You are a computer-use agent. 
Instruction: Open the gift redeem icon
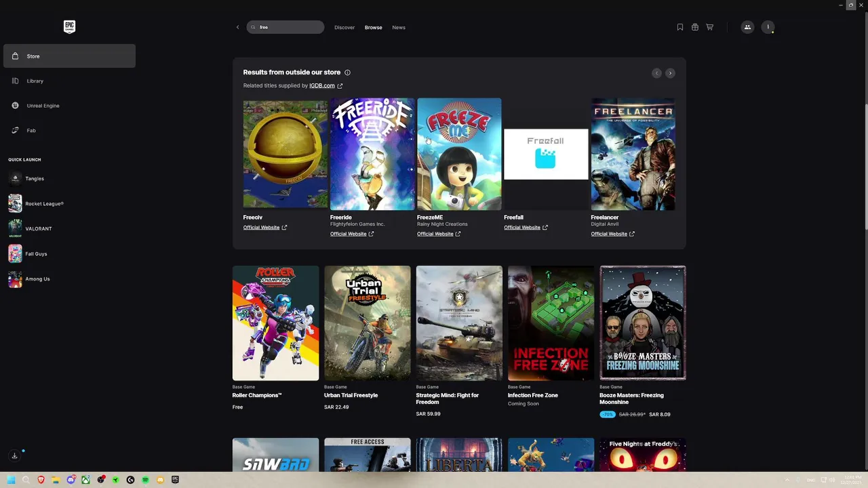pyautogui.click(x=695, y=27)
